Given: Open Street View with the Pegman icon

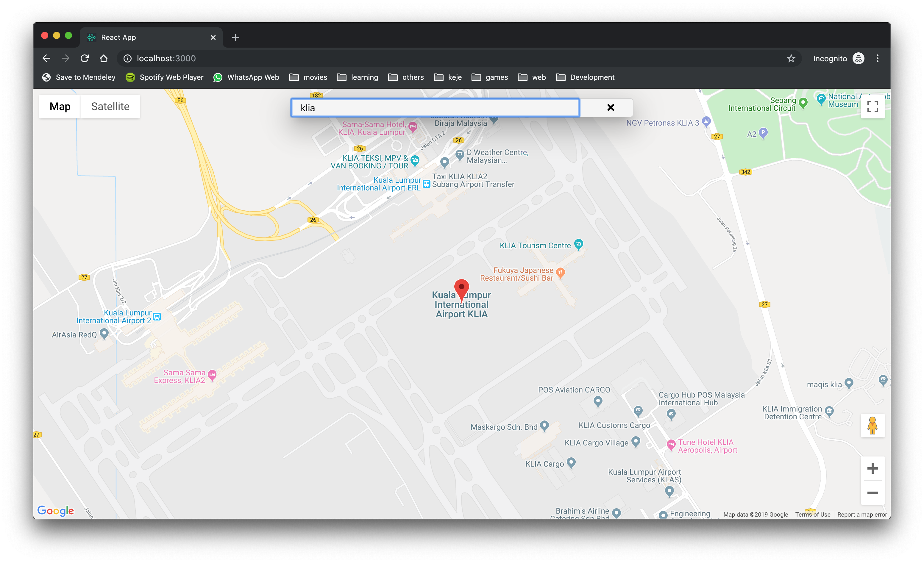Looking at the screenshot, I should click(x=873, y=426).
